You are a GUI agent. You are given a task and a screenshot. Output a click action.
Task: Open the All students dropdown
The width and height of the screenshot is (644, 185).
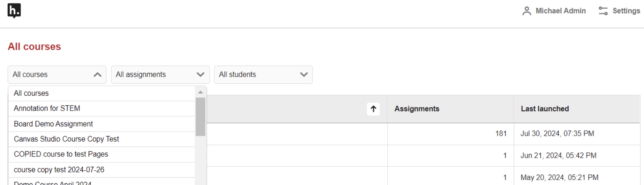coord(263,75)
